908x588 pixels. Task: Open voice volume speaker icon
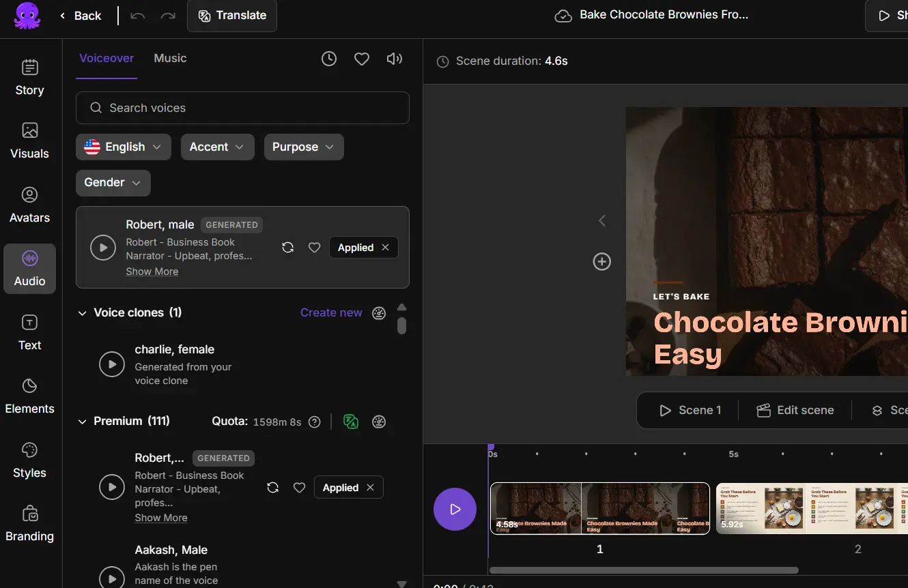pyautogui.click(x=395, y=59)
